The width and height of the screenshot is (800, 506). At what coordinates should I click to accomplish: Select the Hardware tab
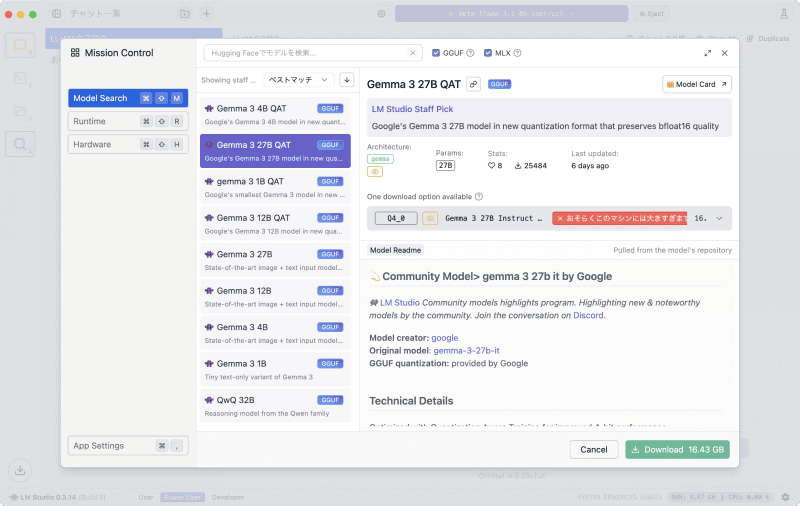[128, 144]
